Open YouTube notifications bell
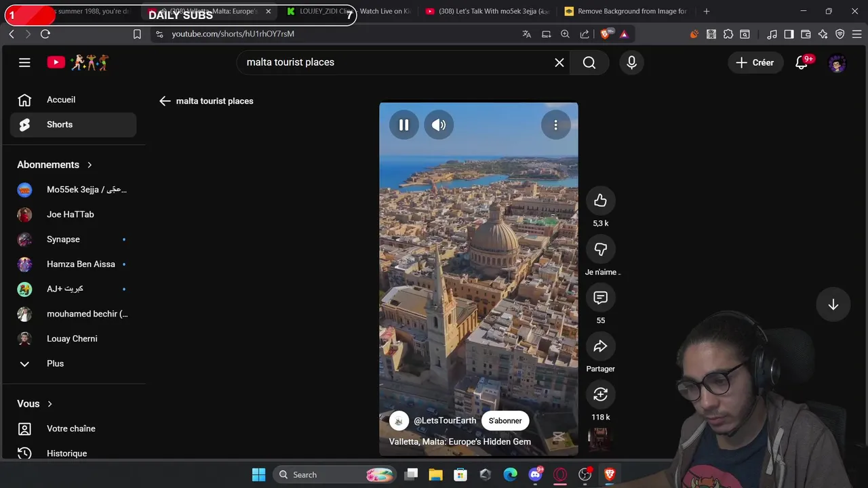 coord(802,62)
